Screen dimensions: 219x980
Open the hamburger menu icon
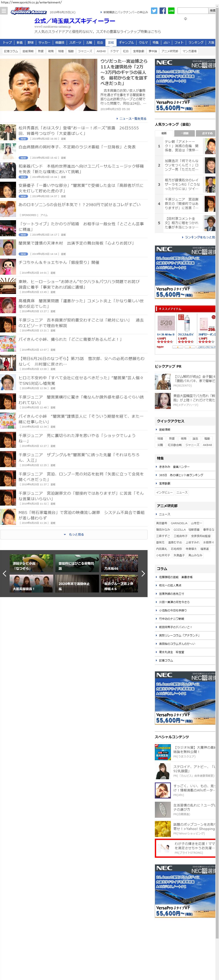[x=4, y=11]
